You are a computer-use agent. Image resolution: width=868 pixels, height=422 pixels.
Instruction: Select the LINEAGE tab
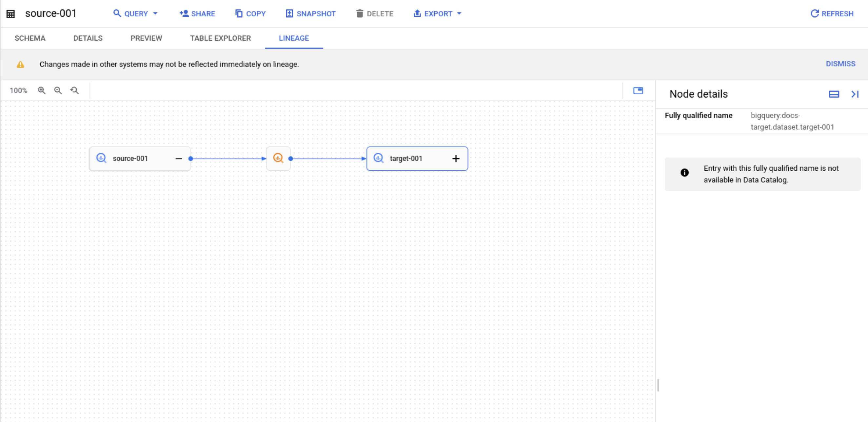click(293, 38)
